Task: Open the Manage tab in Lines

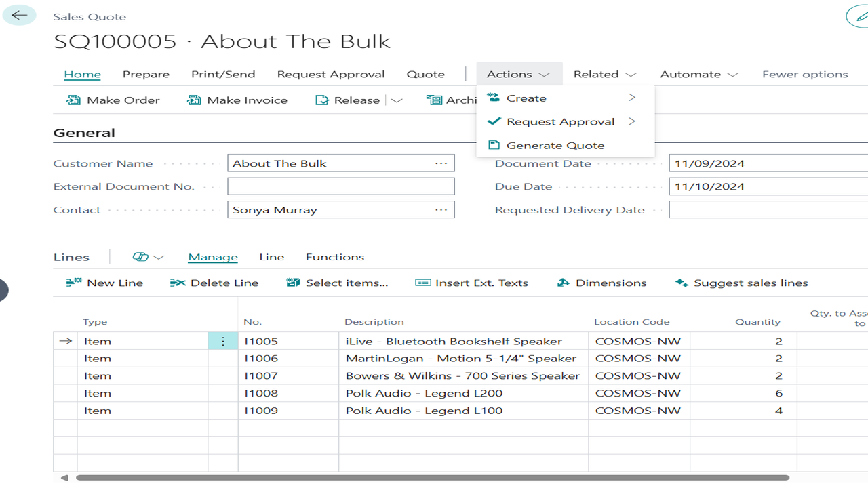Action: pos(213,257)
